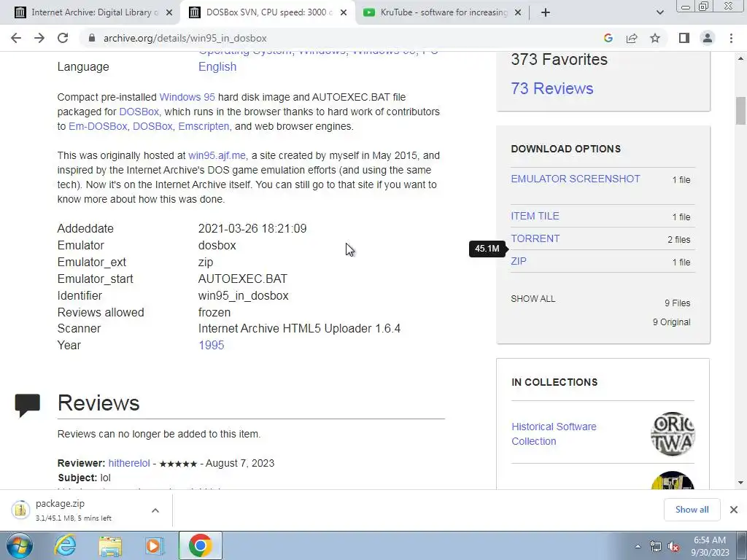Switch to DOSBox SVN, CPU speed tab
Viewport: 747px width, 560px height.
(x=267, y=12)
